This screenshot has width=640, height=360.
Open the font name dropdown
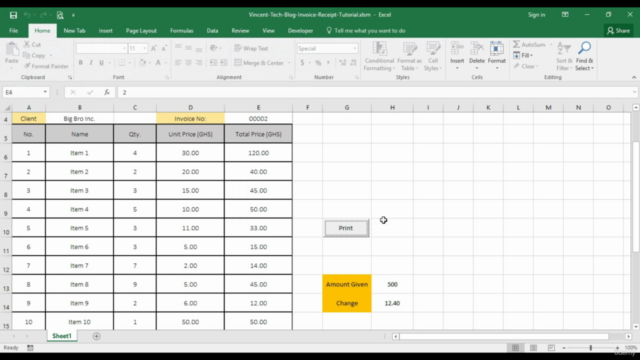(x=124, y=49)
